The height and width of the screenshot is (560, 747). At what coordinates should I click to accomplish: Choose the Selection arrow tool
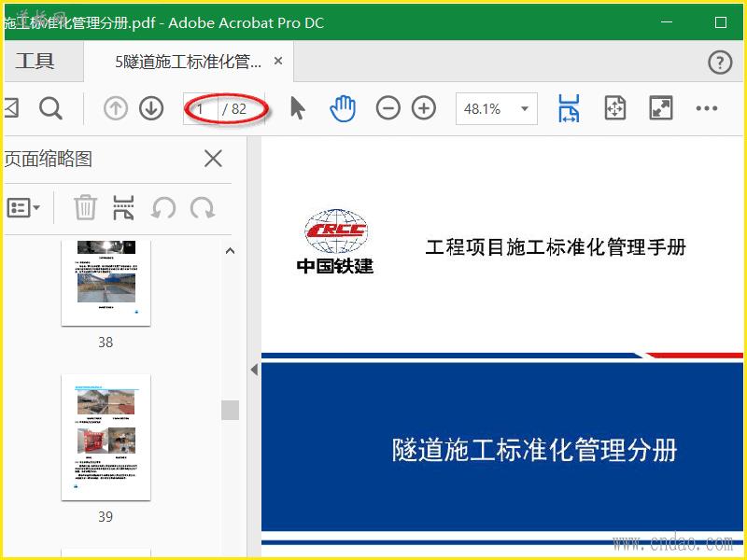(297, 108)
